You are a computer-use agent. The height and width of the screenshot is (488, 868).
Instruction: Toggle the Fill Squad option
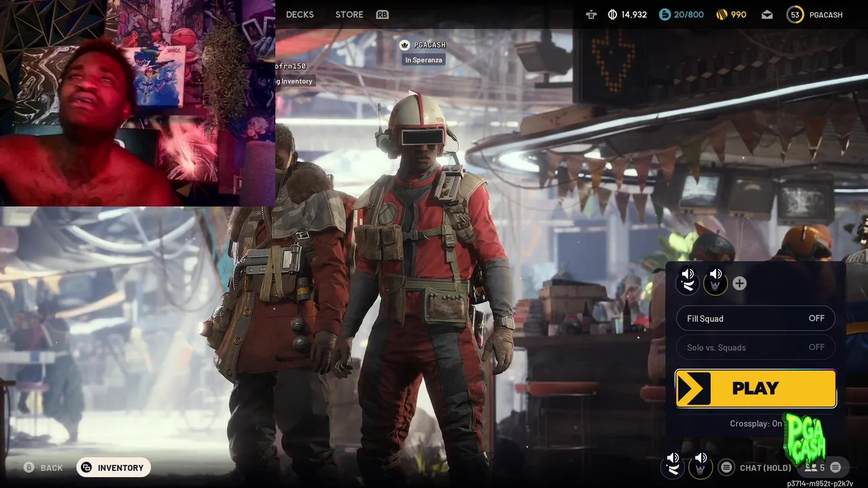755,319
